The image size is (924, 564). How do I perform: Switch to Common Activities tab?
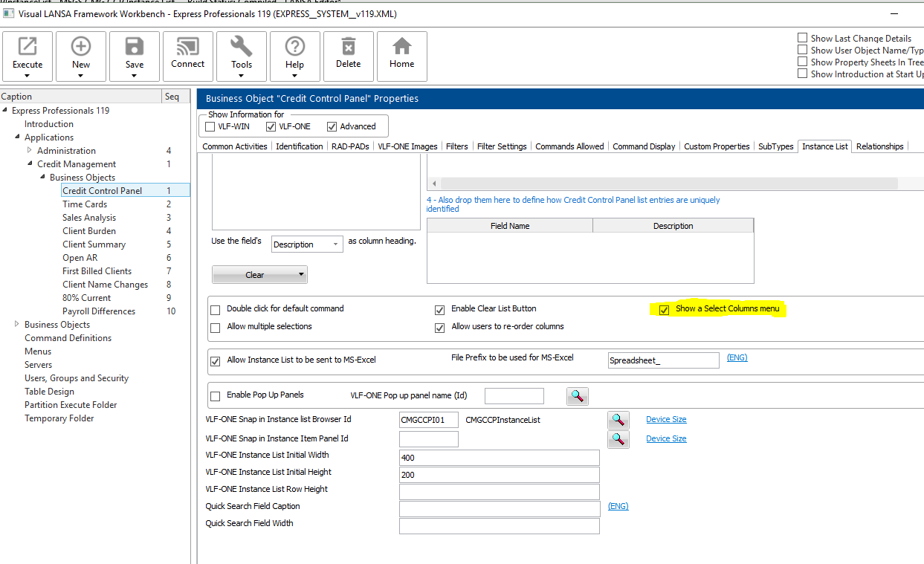(x=235, y=146)
